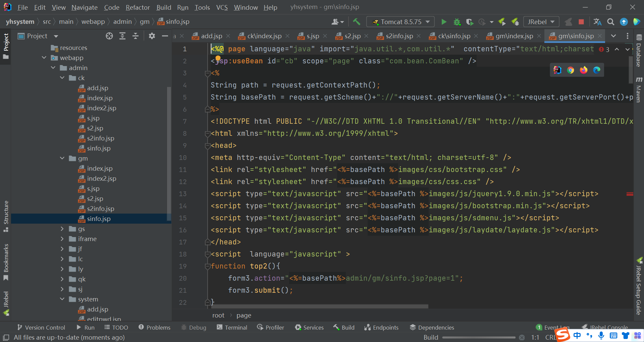The height and width of the screenshot is (342, 644).
Task: Open editor tabs more-options kebab icon
Action: (627, 36)
